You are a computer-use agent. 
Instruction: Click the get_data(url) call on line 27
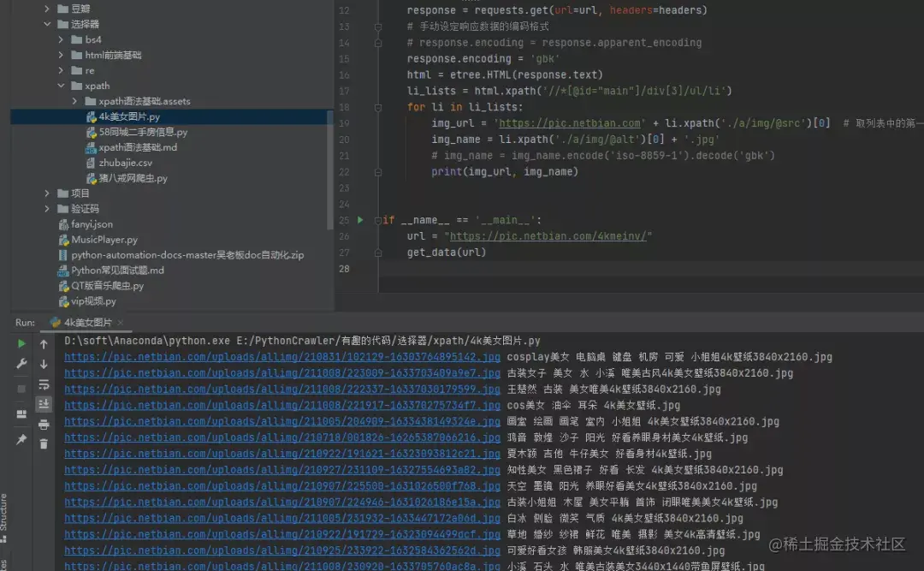pyautogui.click(x=446, y=253)
